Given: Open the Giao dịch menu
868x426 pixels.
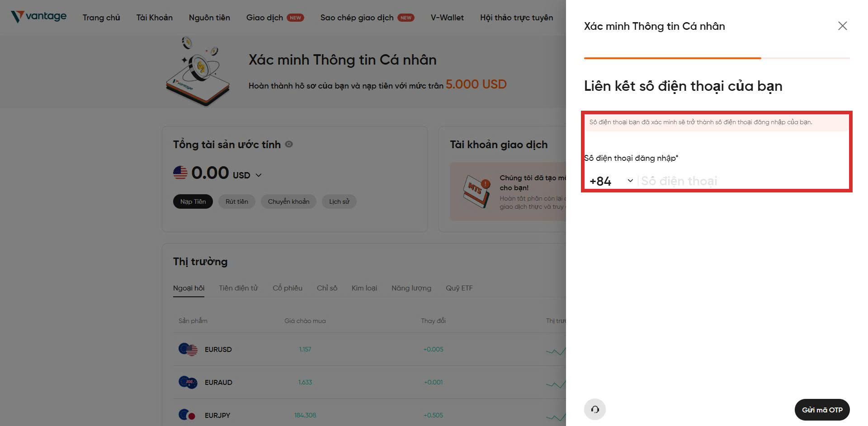Looking at the screenshot, I should (264, 18).
